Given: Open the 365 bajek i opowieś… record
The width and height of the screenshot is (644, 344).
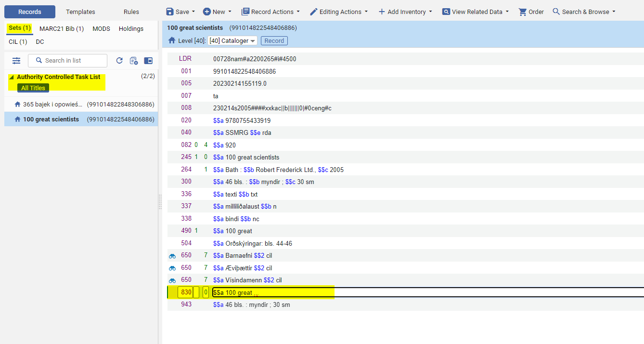Looking at the screenshot, I should pyautogui.click(x=81, y=104).
